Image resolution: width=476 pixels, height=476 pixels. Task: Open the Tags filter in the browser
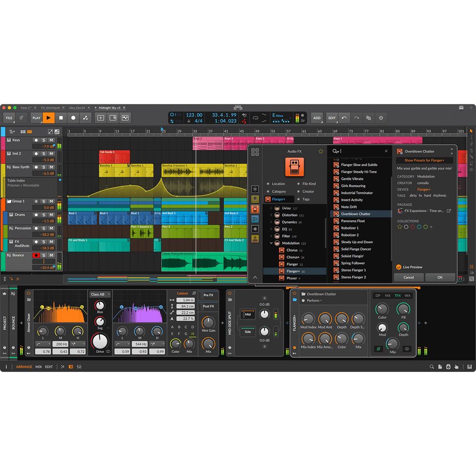[x=303, y=199]
